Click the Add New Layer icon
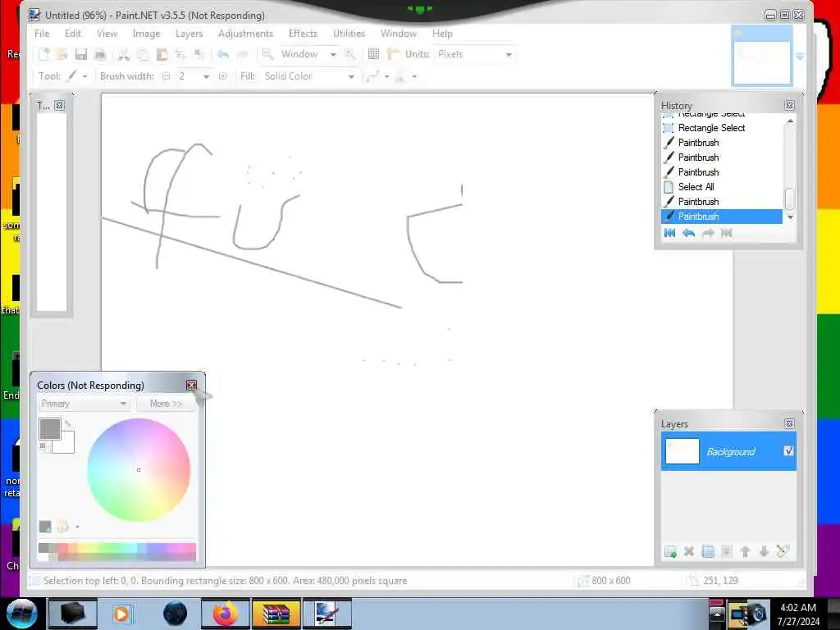The width and height of the screenshot is (840, 630). click(x=670, y=551)
